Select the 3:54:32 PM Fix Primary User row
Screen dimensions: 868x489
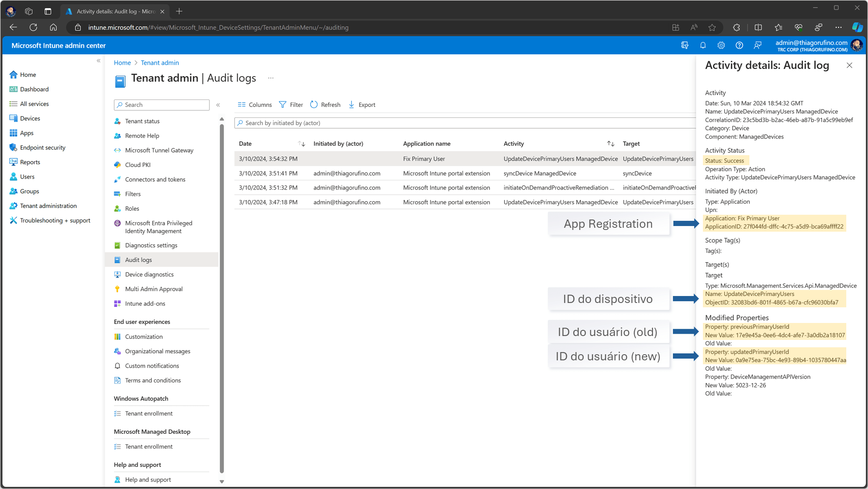click(465, 159)
